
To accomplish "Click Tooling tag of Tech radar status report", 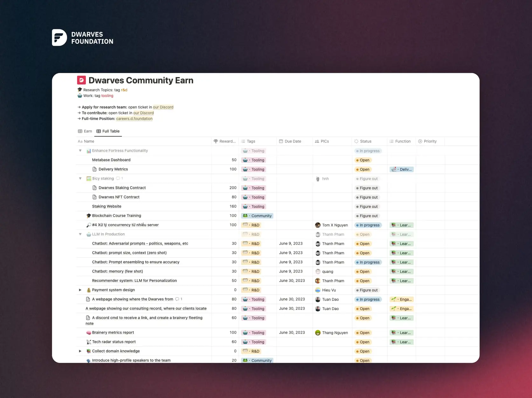I will pyautogui.click(x=253, y=342).
